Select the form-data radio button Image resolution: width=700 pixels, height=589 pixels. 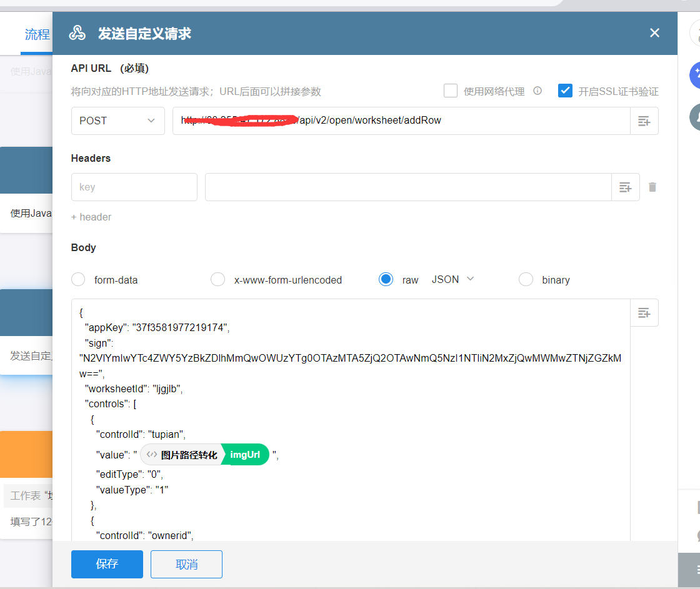click(78, 279)
